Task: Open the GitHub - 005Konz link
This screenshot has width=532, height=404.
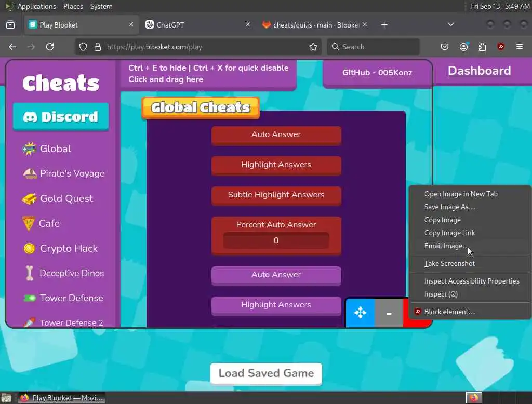Action: pyautogui.click(x=377, y=73)
